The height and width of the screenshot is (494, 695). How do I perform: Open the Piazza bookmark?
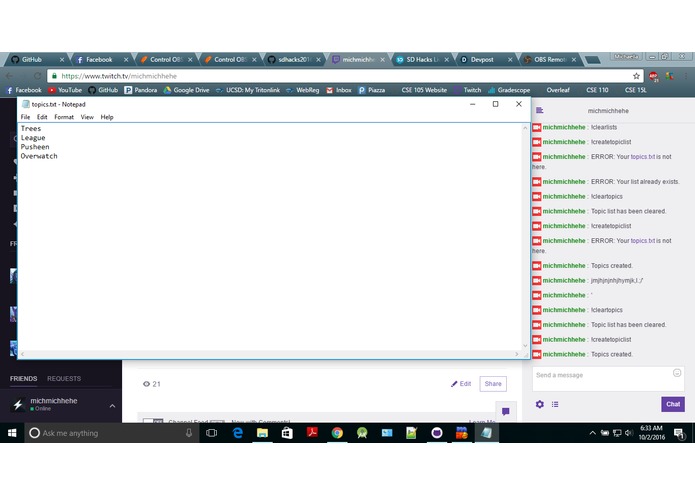(371, 90)
